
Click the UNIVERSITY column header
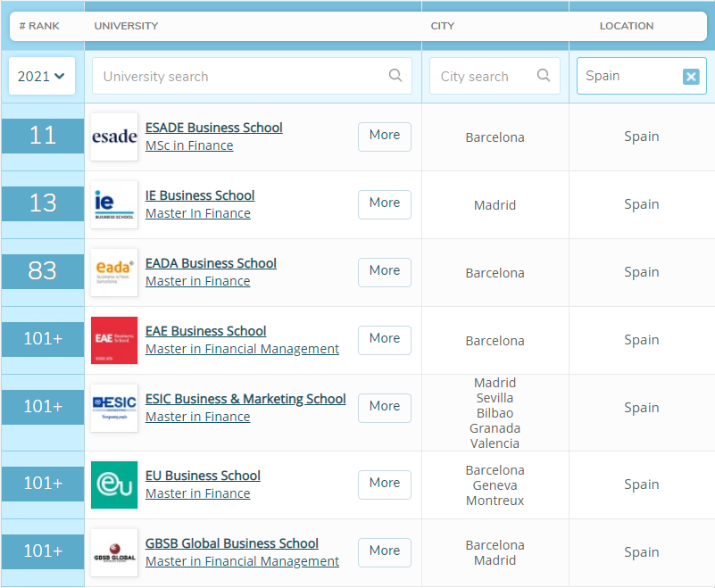tap(126, 26)
